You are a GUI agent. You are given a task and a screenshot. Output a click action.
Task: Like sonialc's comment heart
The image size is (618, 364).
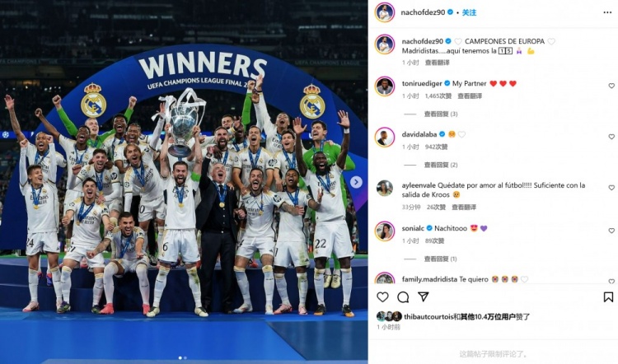tap(611, 231)
